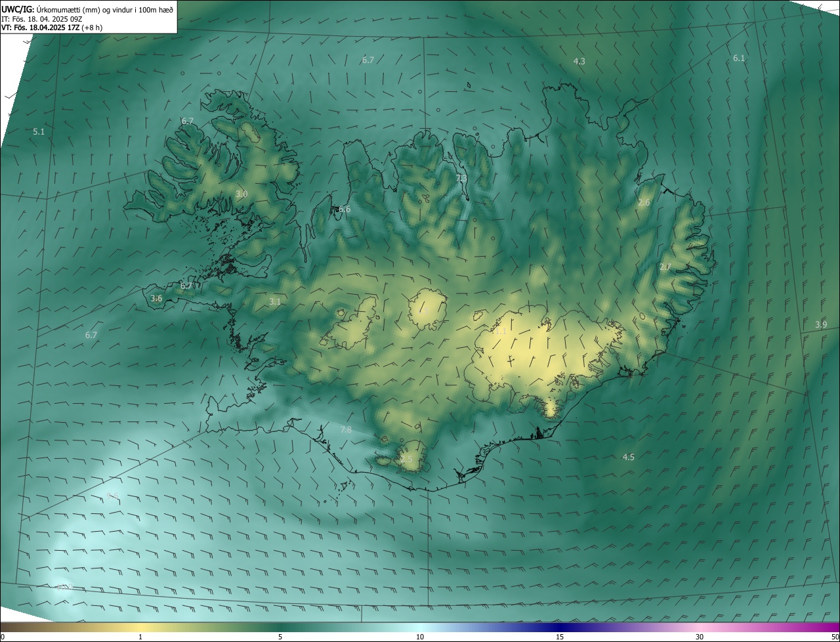This screenshot has height=642, width=840.
Task: Click the 3.1 value in west Iceland
Action: [x=275, y=302]
